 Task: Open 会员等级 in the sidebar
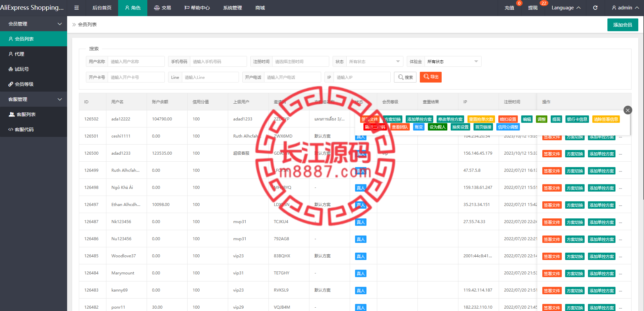pos(34,84)
